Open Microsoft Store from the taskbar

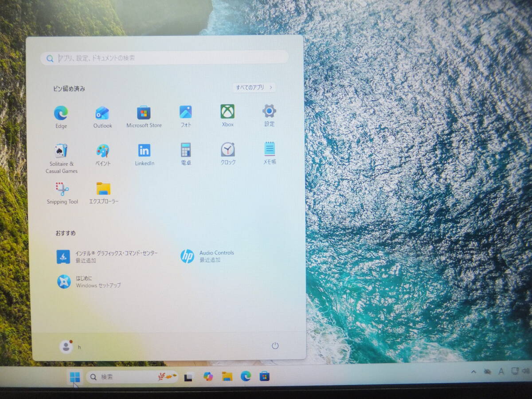coord(265,376)
